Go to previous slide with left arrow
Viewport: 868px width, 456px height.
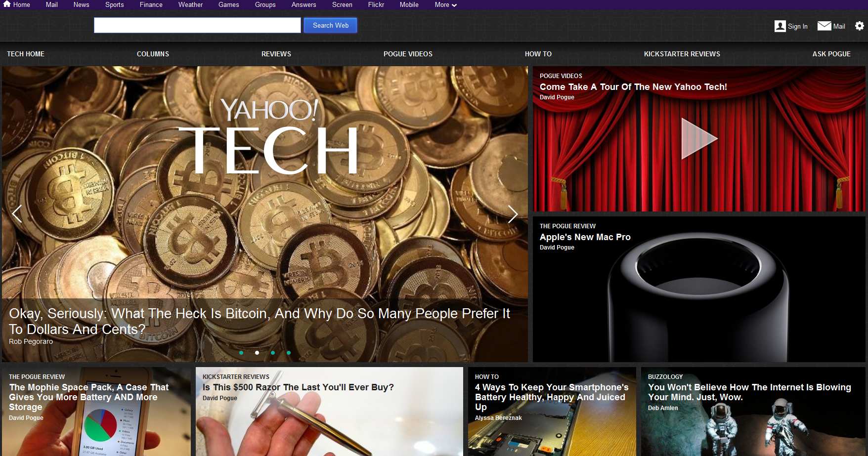click(x=17, y=214)
